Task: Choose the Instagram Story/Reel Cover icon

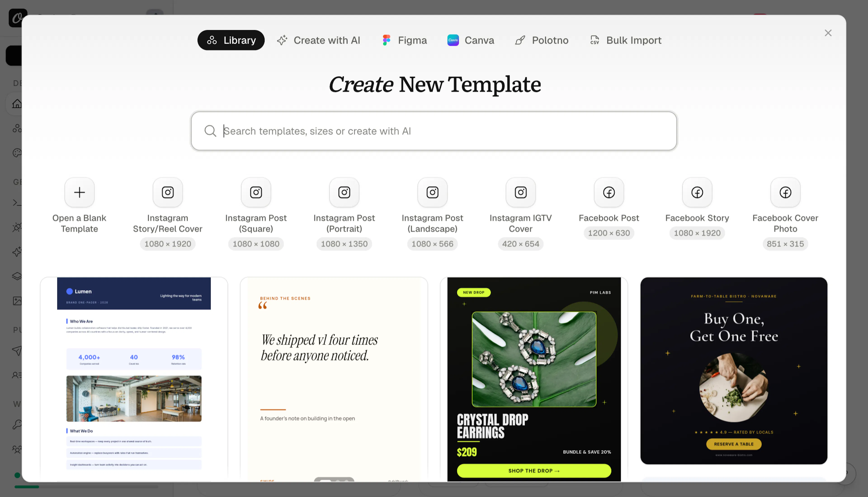Action: click(x=168, y=192)
